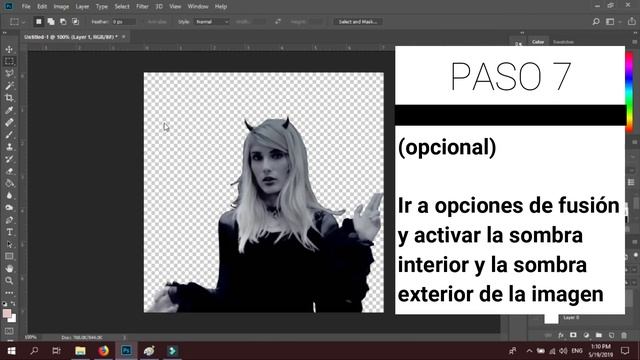Screen dimensions: 640x360
Task: Choose Subtract from Selection mode
Action: coord(63,22)
